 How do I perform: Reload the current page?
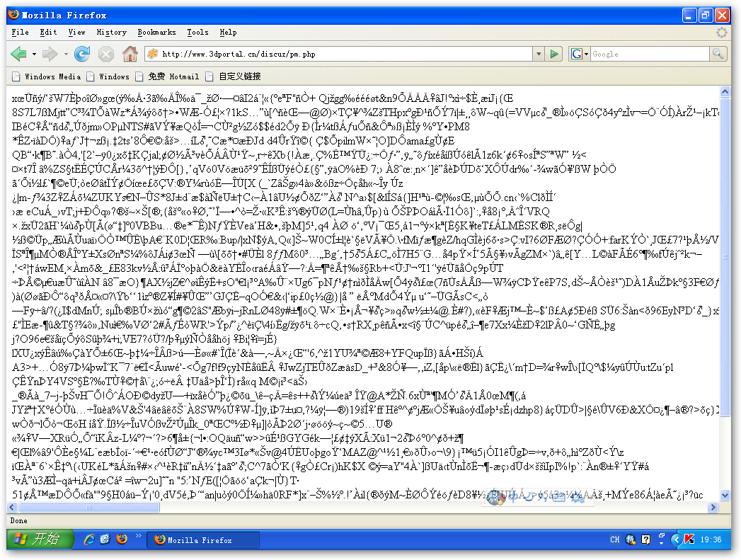tap(82, 54)
